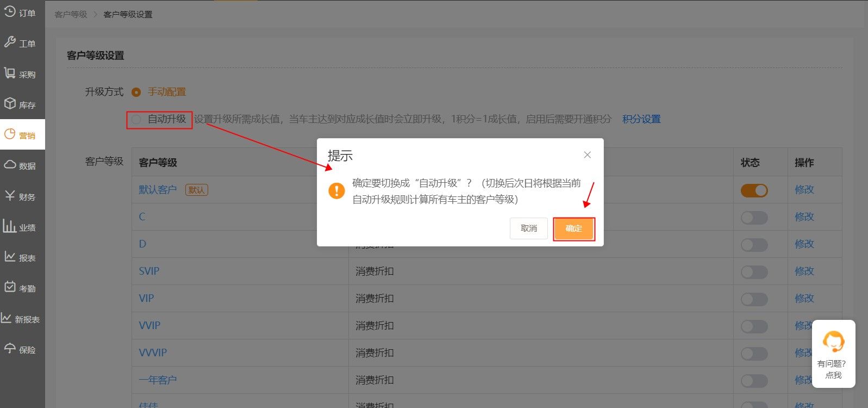Open the 数据 cloud icon

point(10,164)
